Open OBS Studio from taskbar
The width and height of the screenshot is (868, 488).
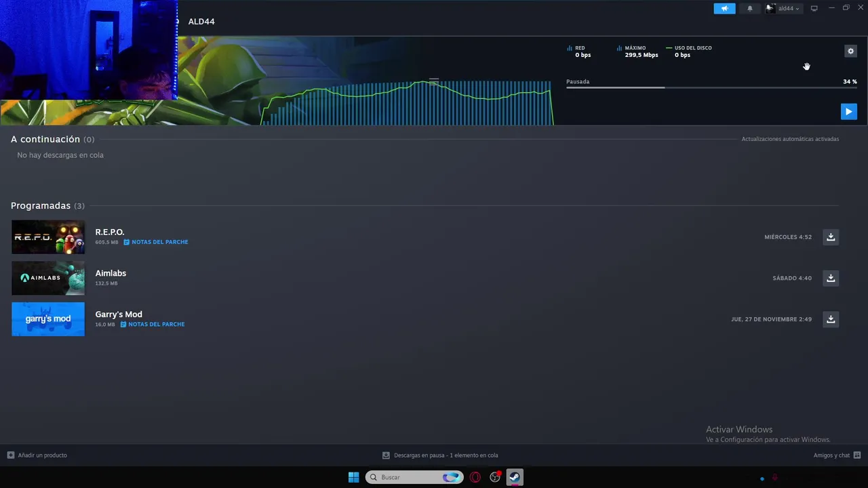click(495, 477)
